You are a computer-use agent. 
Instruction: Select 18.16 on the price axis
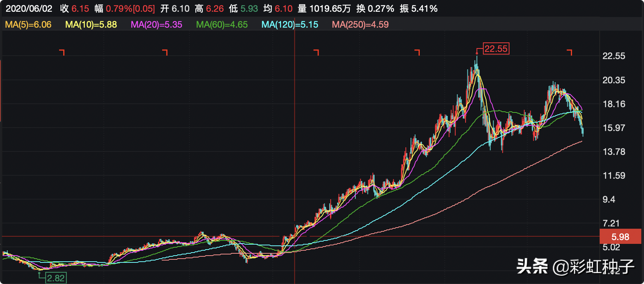(x=614, y=104)
